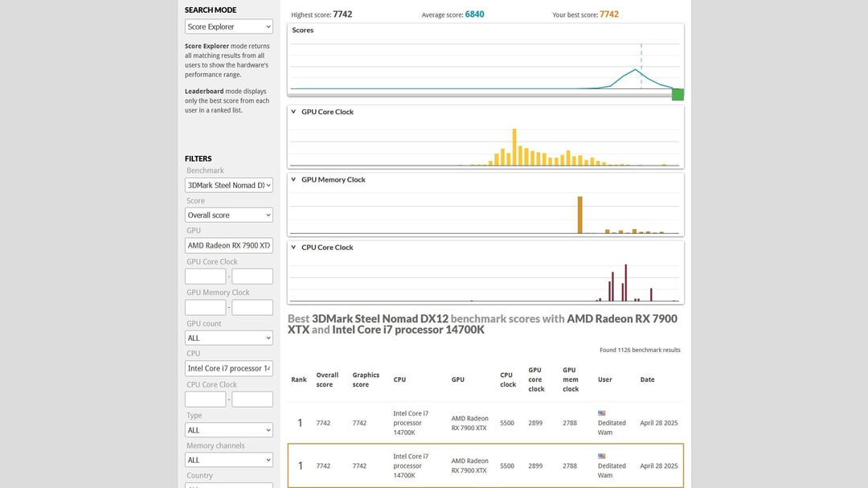Open the Search Mode Score Explorer dropdown

tap(228, 27)
